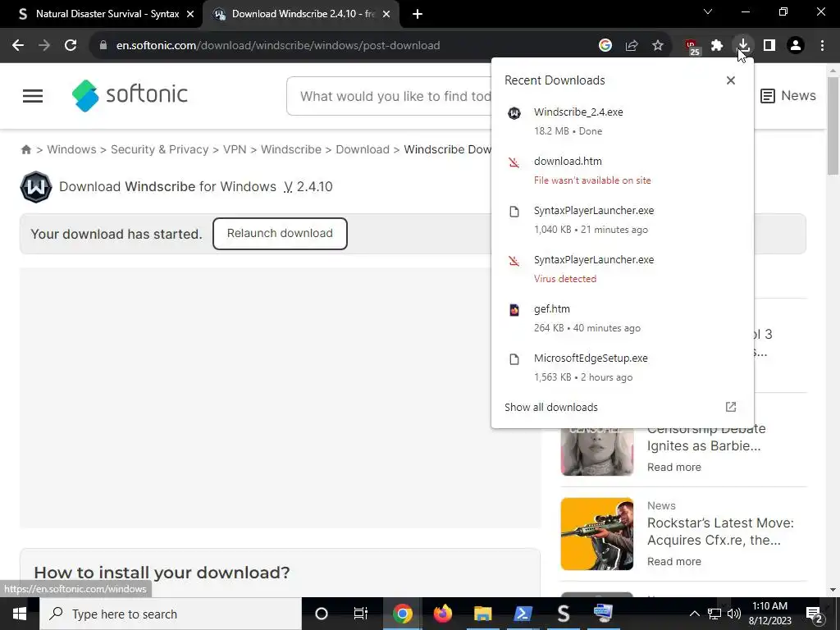840x630 pixels.
Task: Click the home breadcrumb icon
Action: tap(25, 149)
